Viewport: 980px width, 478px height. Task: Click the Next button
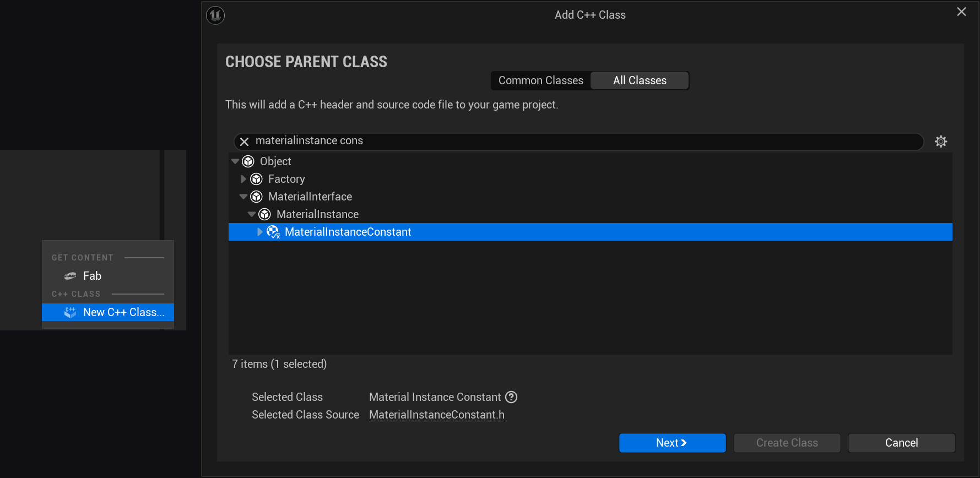(672, 443)
